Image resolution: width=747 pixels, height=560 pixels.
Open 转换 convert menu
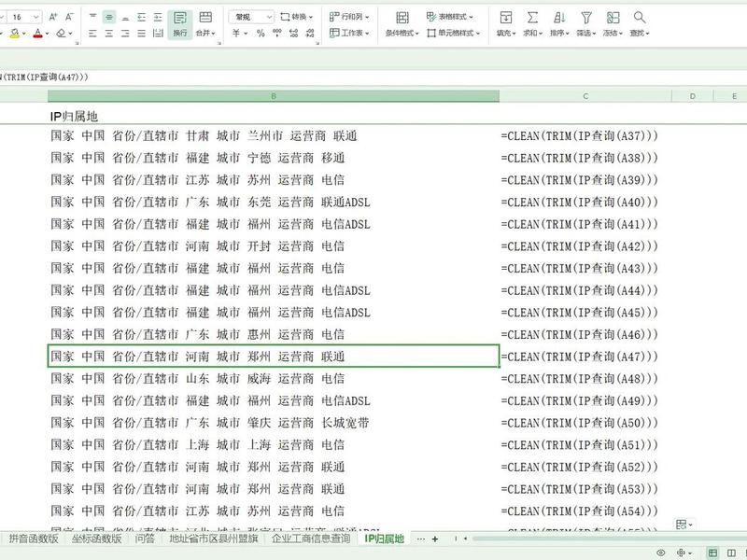(296, 17)
